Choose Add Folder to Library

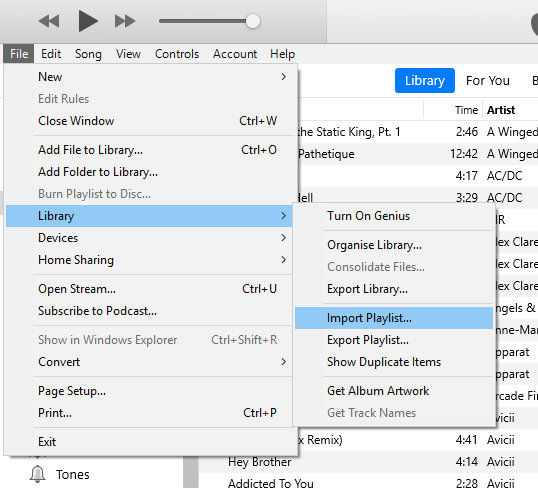point(149,172)
